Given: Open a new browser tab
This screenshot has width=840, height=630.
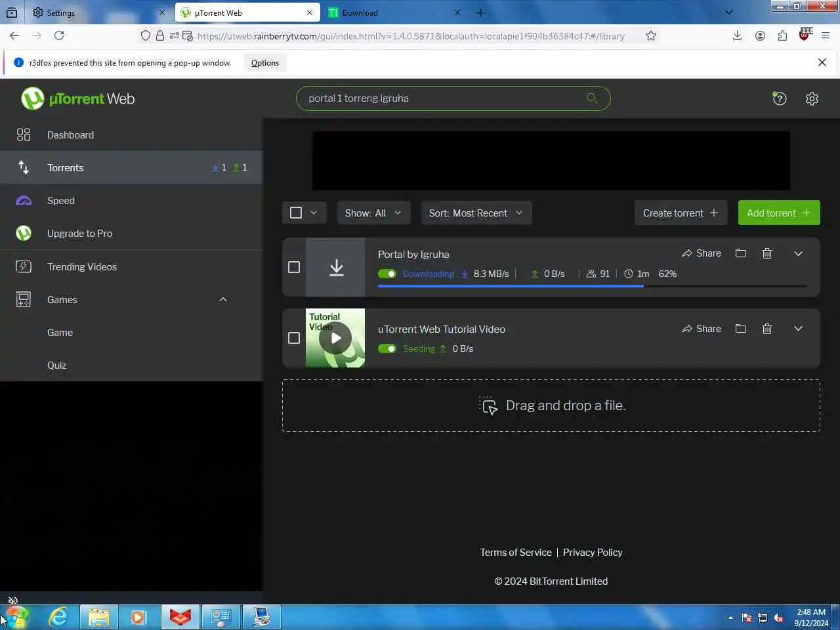Looking at the screenshot, I should click(x=480, y=12).
